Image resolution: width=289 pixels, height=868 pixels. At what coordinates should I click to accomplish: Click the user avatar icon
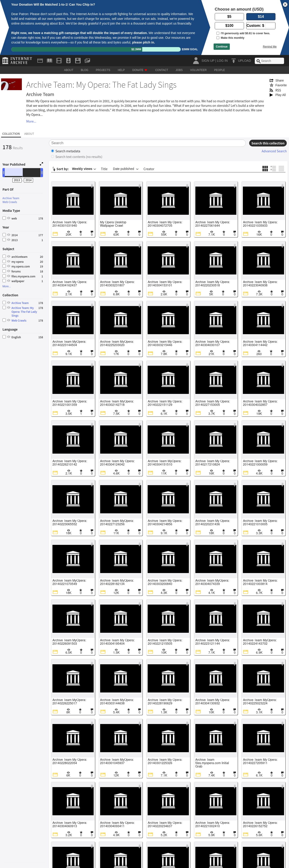pos(196,61)
